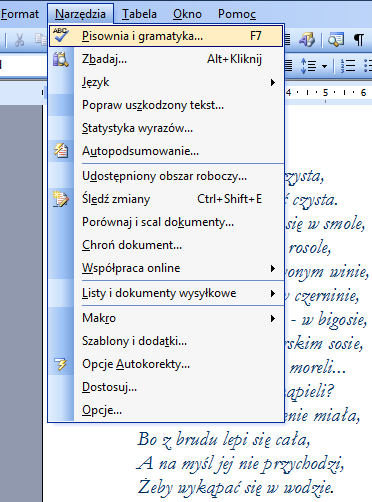The width and height of the screenshot is (372, 502).
Task: Choose Pisownia i gramatyka menu entry
Action: [x=166, y=36]
